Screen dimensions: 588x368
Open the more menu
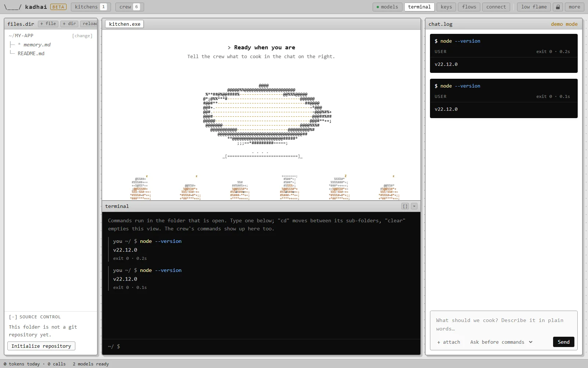[574, 7]
